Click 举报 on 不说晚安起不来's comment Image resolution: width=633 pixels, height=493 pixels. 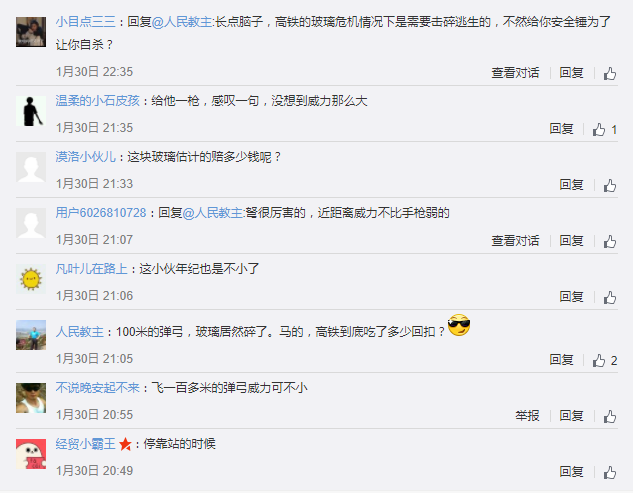coord(527,415)
